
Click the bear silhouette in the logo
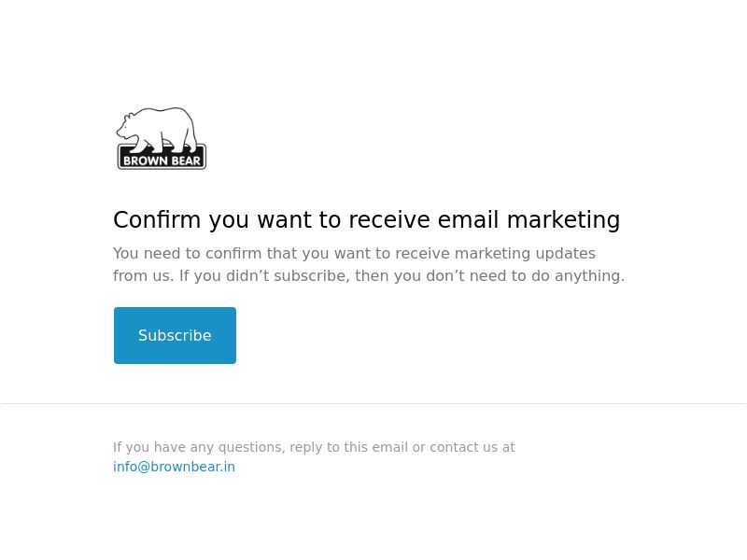coord(157,130)
